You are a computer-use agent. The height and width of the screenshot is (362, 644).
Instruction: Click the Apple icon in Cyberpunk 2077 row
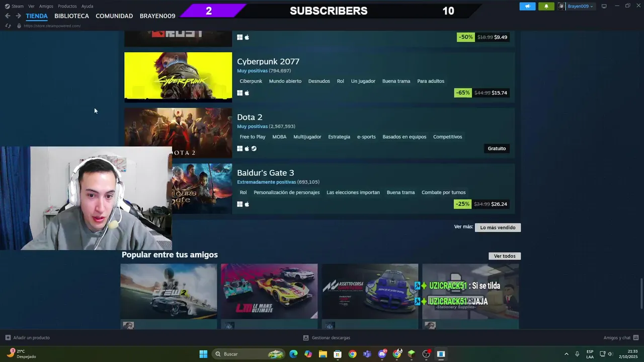click(x=247, y=93)
